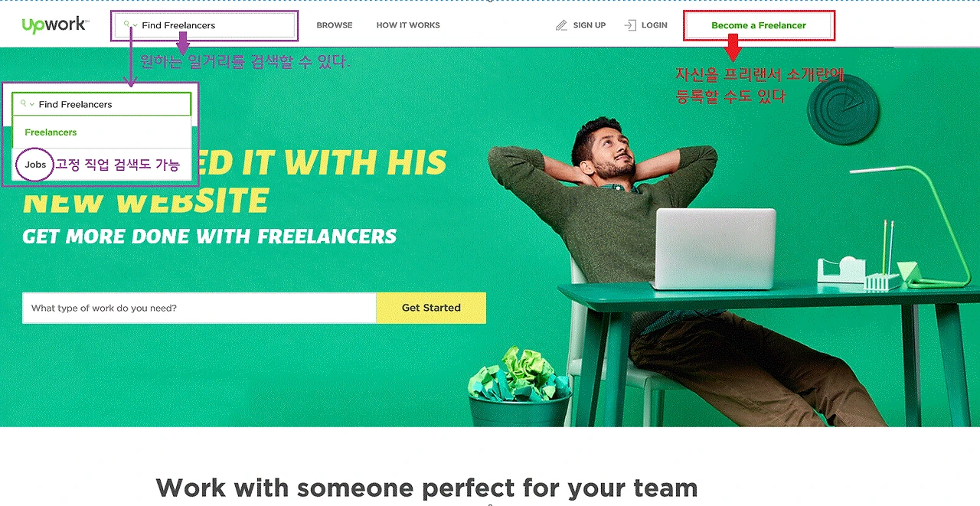
Task: Click the Sign Up link
Action: tap(590, 25)
